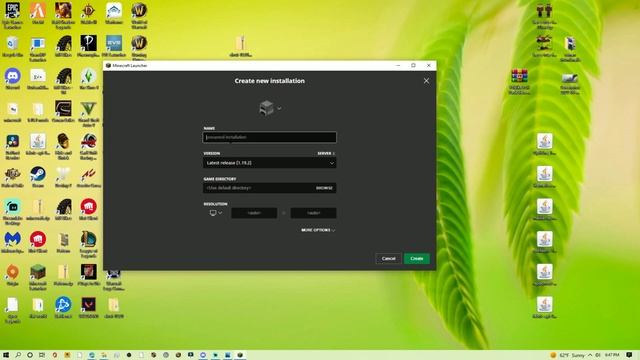640x360 pixels.
Task: Select the WinRAR archive icon on desktop
Action: pos(519,81)
